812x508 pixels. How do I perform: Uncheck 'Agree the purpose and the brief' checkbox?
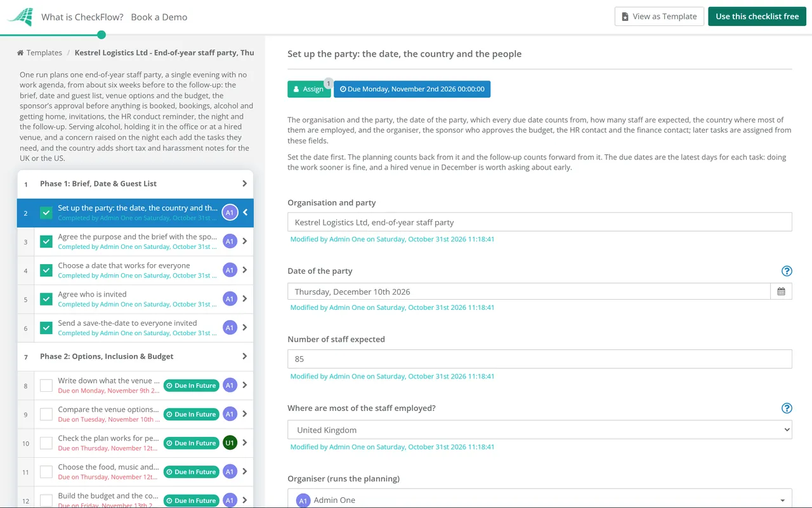46,241
